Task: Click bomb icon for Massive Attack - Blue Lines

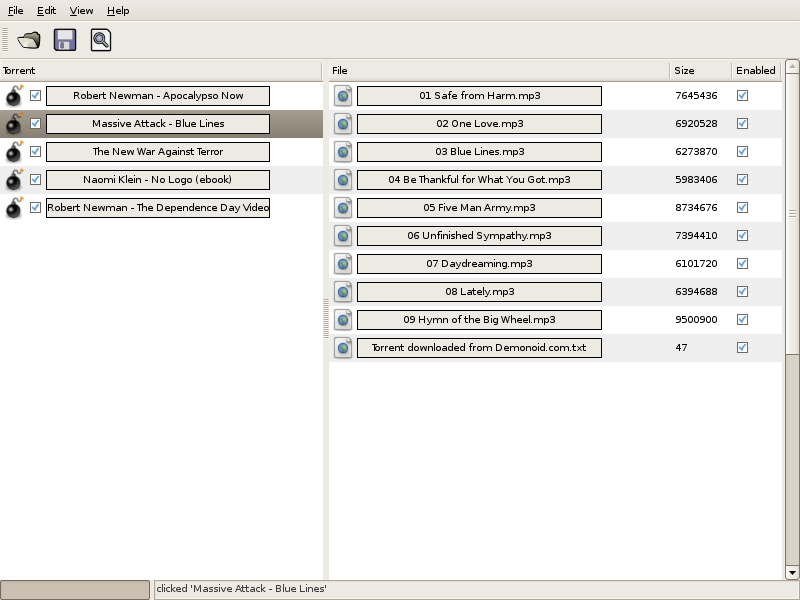Action: 14,123
